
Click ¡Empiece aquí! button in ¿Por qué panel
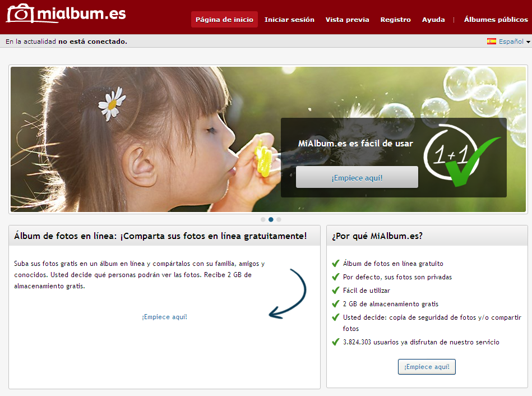(x=427, y=367)
